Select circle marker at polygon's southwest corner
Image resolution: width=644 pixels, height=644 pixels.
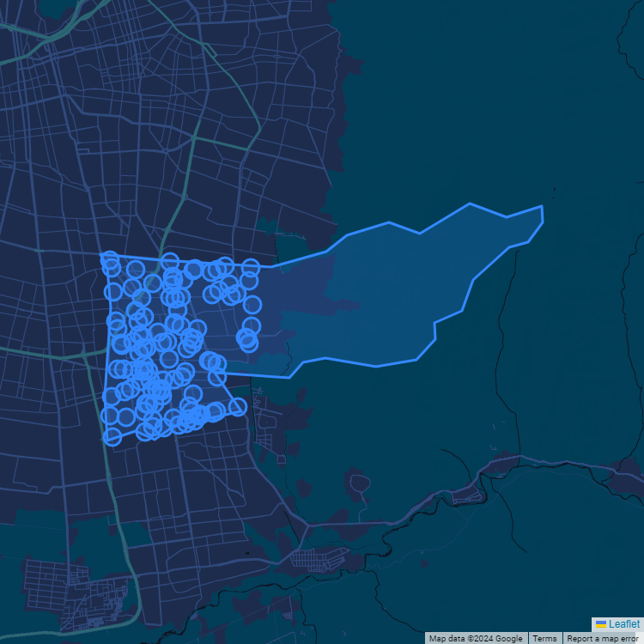[112, 436]
